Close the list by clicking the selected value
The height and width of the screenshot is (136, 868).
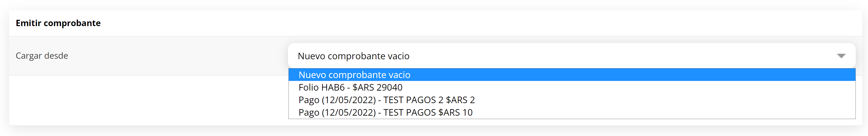tap(353, 56)
